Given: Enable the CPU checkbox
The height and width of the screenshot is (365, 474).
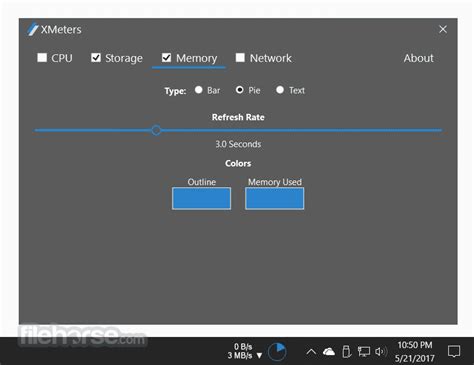Looking at the screenshot, I should [42, 58].
